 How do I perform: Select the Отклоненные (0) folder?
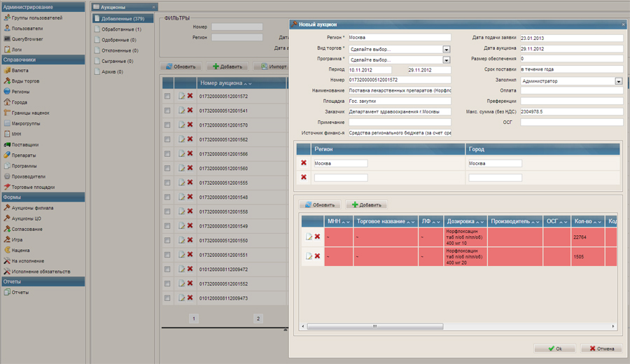tap(120, 50)
